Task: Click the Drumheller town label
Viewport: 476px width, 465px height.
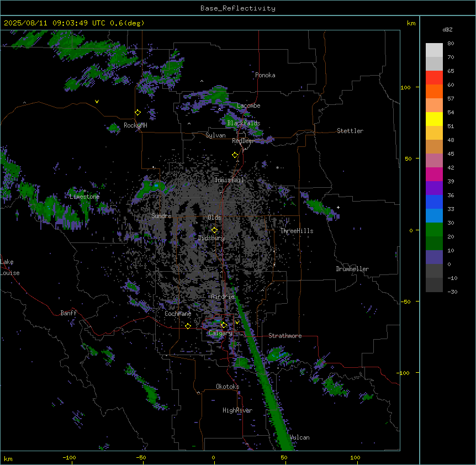Action: coord(352,269)
